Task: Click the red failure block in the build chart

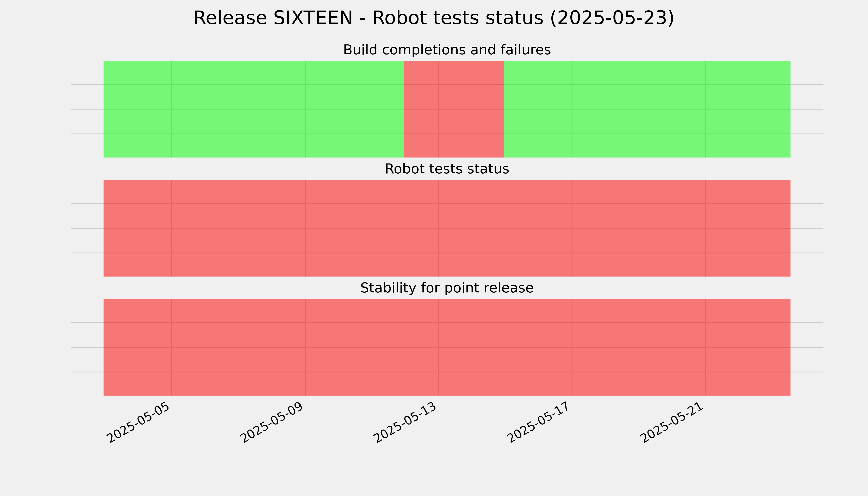Action: click(x=454, y=109)
